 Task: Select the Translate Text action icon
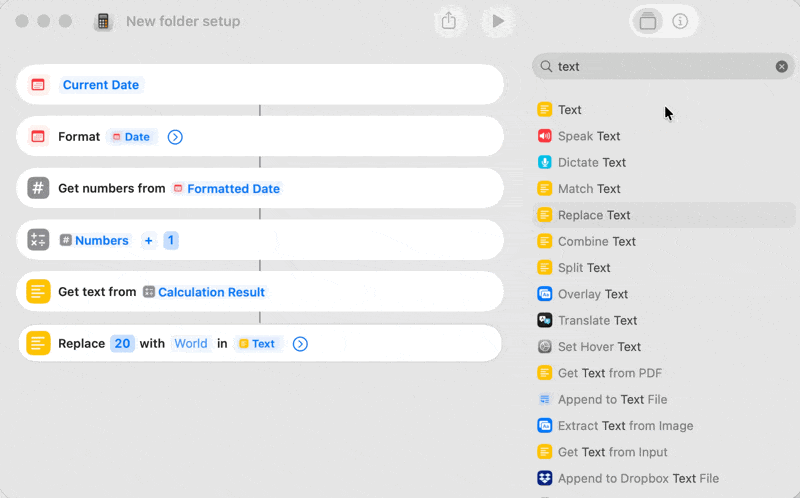[544, 320]
